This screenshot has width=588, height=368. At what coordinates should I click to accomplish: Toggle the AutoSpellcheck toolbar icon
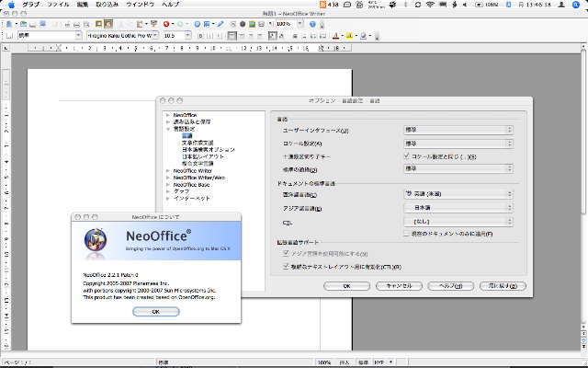(x=108, y=24)
